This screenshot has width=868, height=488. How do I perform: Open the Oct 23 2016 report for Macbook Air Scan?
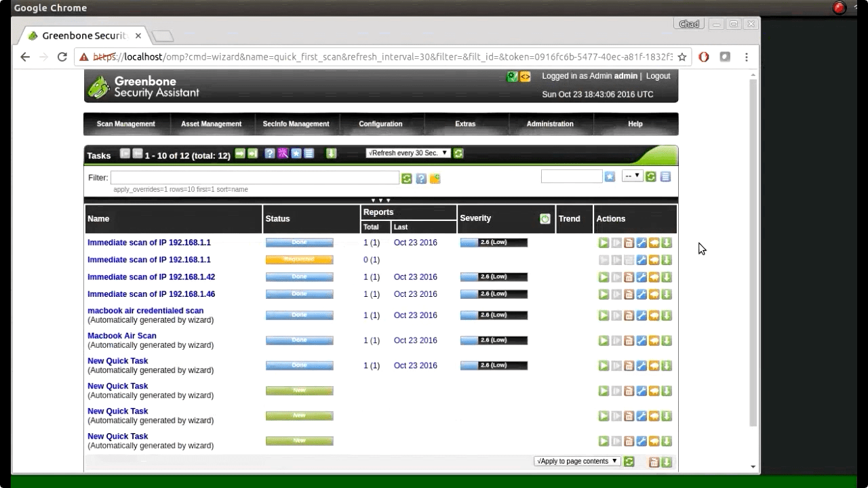coord(414,340)
